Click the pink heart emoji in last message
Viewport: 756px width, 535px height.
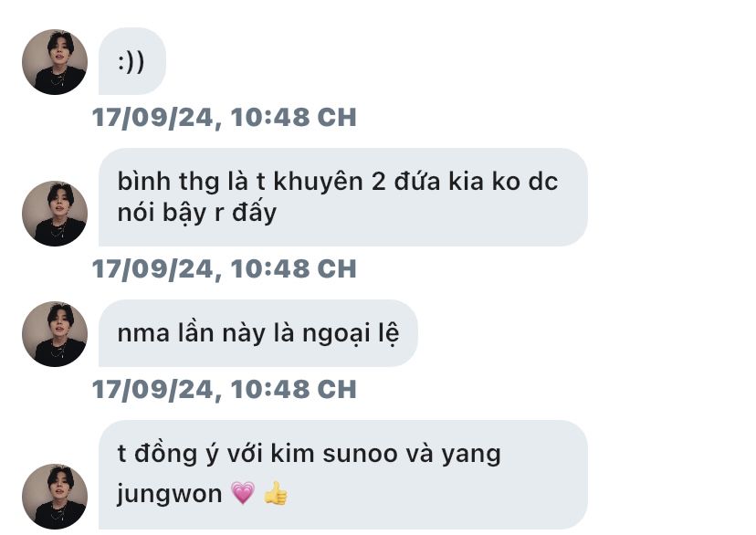click(x=243, y=494)
